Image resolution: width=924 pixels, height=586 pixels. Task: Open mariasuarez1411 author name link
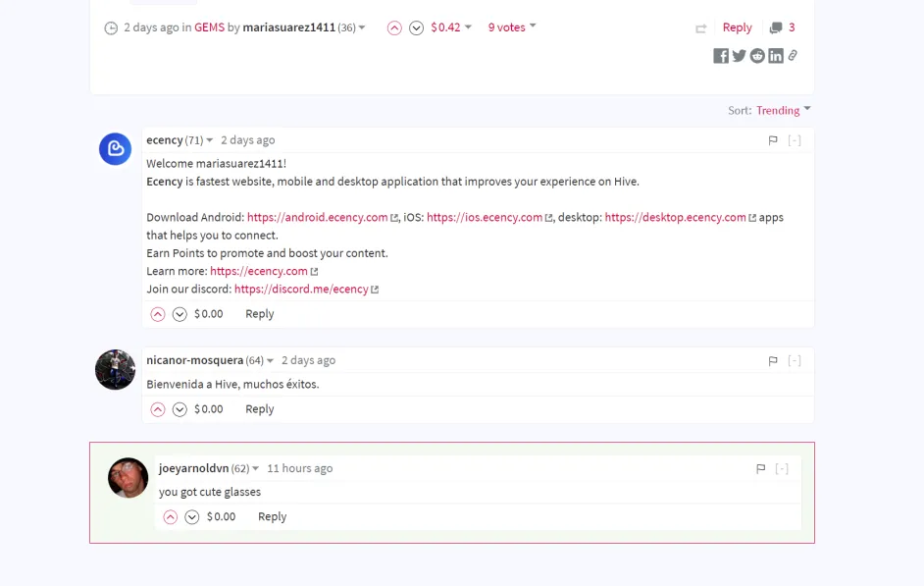pos(288,27)
